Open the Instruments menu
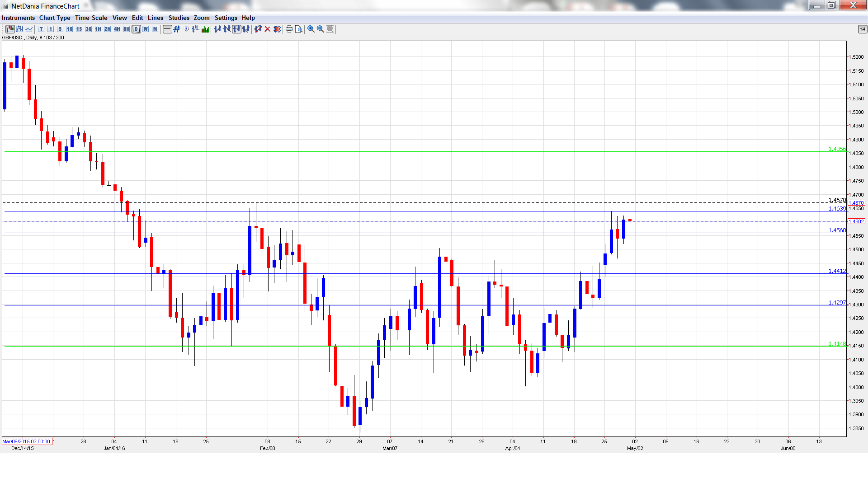The height and width of the screenshot is (488, 868). 19,18
